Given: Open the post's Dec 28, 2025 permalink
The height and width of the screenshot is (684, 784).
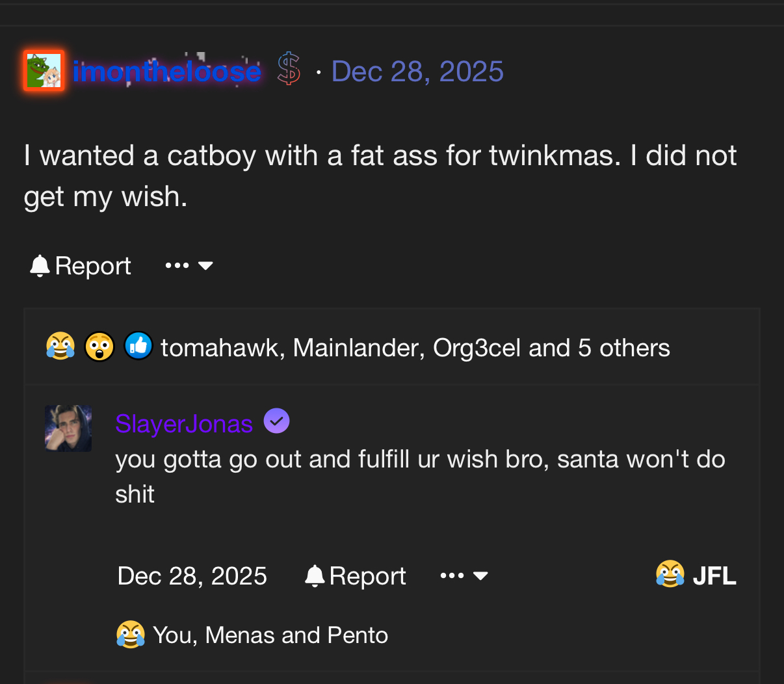Looking at the screenshot, I should [417, 72].
